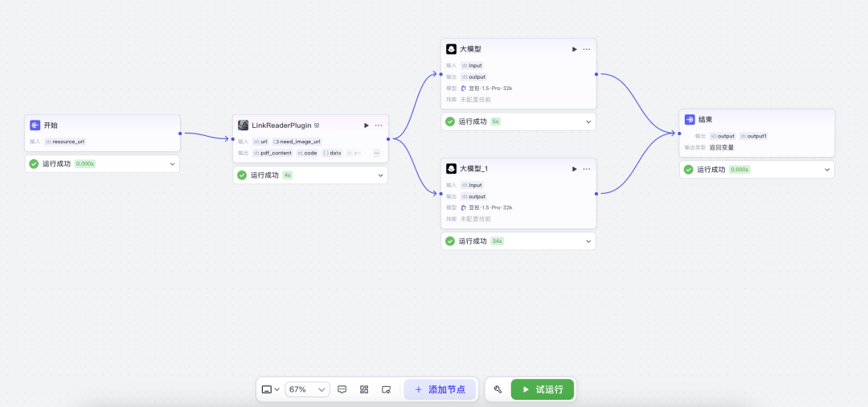Open the 67% zoom level dropdown
Screen dimensions: 868x407
307,389
